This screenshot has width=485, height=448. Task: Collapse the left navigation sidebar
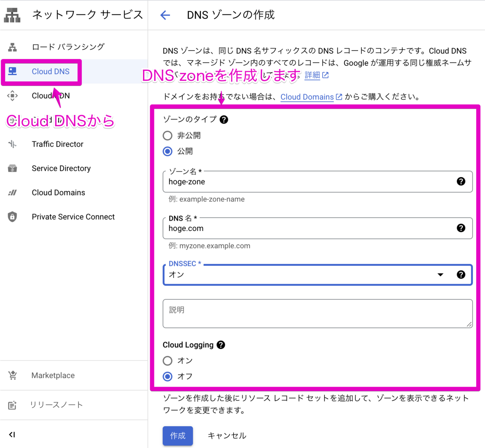click(x=12, y=435)
